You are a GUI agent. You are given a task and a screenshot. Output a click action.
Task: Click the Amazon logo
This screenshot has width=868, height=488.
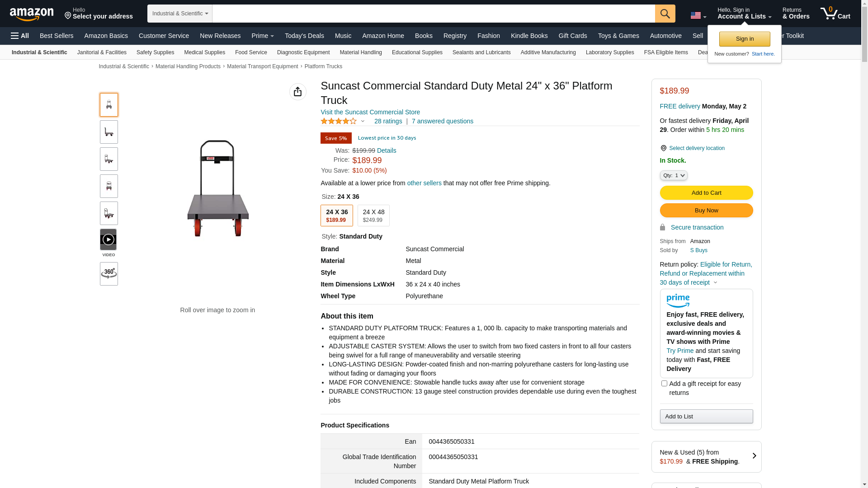pos(32,14)
